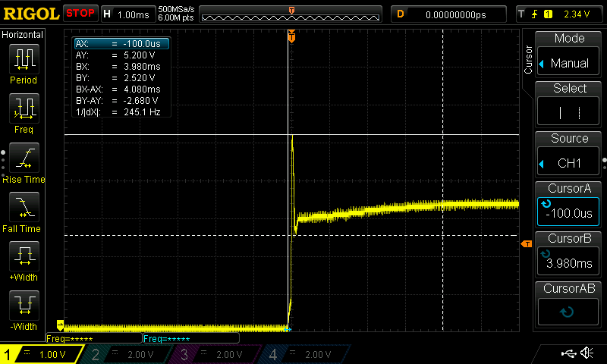Click the orange trigger level marker on right edge

click(526, 243)
